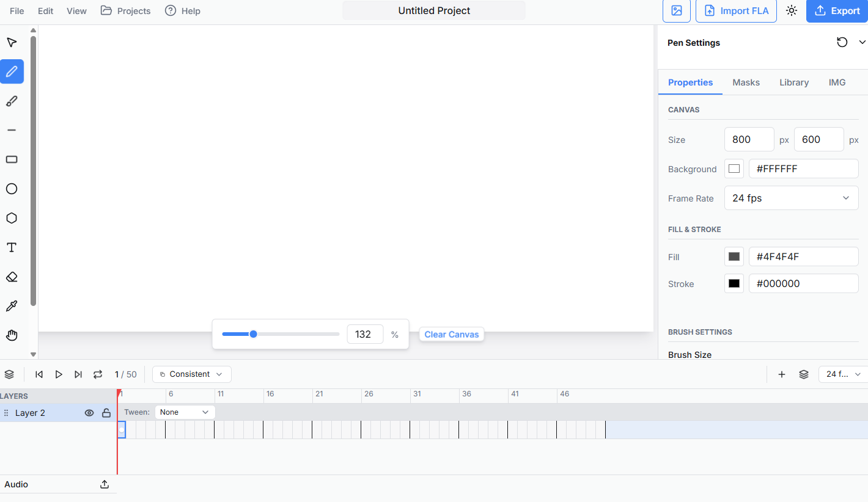Click the Layer 2 drag handle
868x502 pixels.
pos(6,413)
